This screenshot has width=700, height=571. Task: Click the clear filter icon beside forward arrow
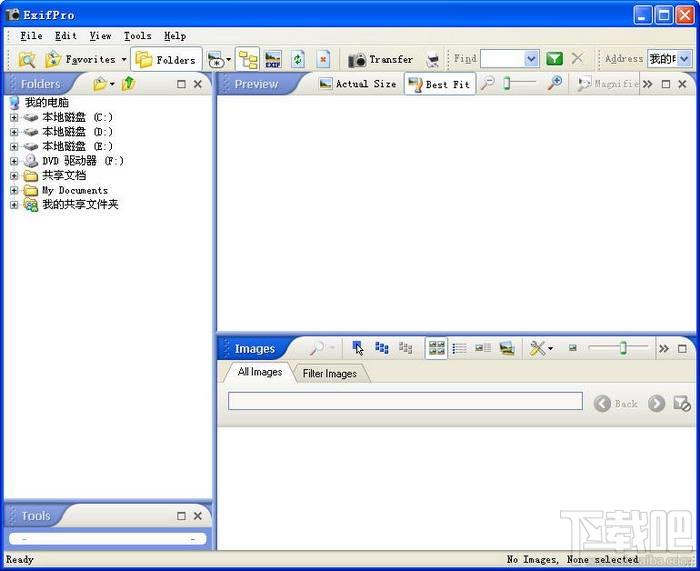click(x=682, y=404)
